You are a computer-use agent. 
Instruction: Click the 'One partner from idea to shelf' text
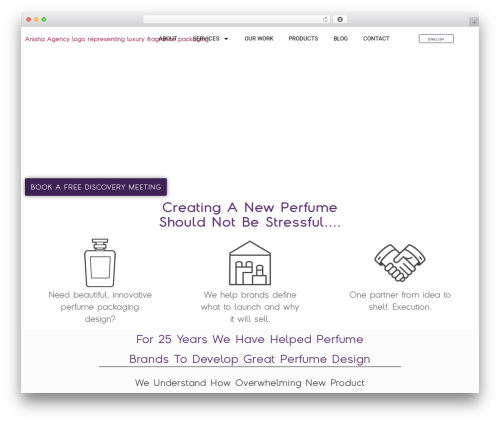(400, 301)
